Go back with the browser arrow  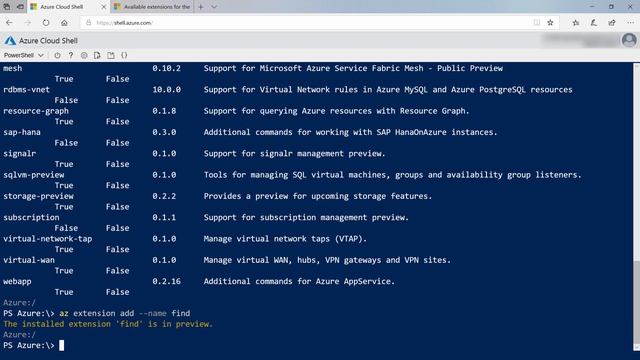click(x=9, y=23)
